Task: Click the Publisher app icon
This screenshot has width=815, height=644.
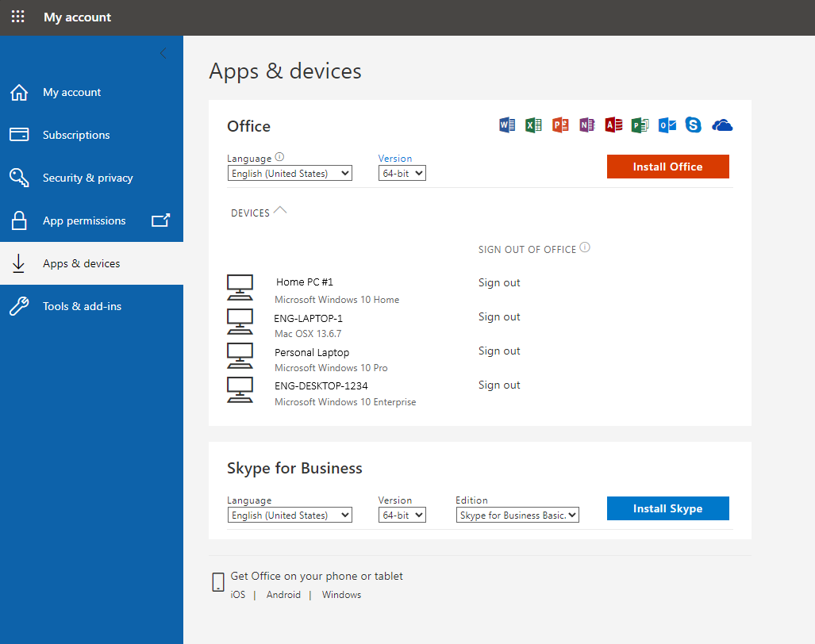Action: (x=640, y=125)
